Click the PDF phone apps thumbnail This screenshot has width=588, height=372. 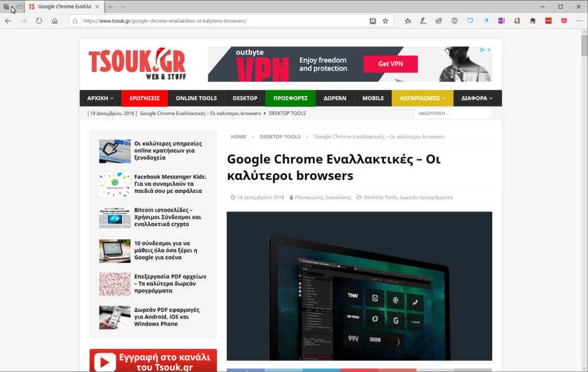coord(115,317)
